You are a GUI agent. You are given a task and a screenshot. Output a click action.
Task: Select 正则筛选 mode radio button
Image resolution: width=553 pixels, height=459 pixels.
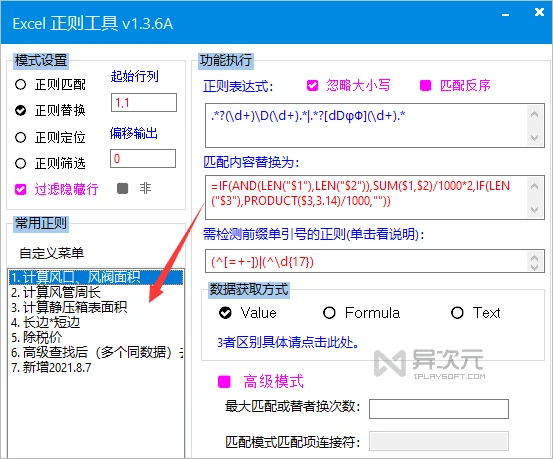coord(20,163)
